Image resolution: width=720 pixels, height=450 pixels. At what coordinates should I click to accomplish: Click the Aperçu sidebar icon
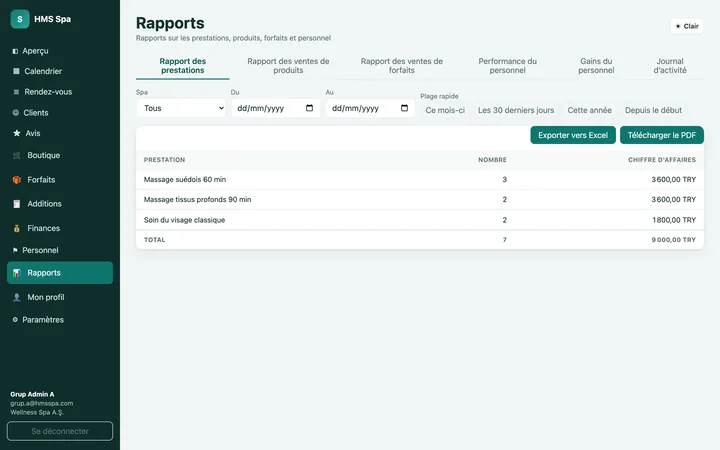click(x=15, y=51)
